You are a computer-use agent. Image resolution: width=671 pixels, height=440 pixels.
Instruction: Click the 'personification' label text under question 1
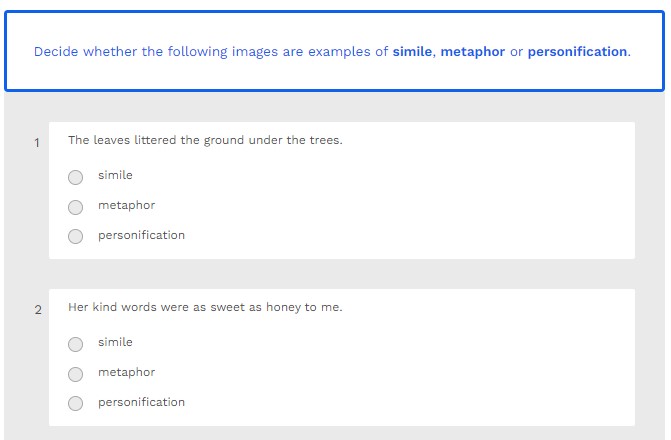141,235
